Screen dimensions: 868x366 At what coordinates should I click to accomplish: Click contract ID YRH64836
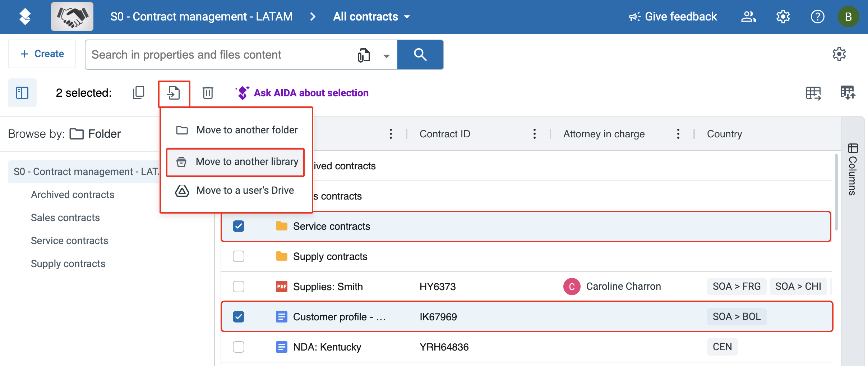tap(444, 347)
